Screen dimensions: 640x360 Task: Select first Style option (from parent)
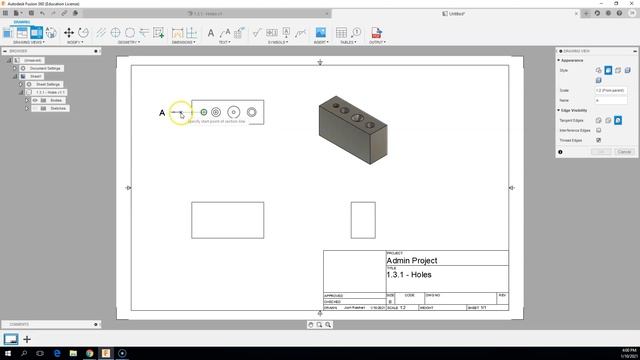[x=598, y=71]
